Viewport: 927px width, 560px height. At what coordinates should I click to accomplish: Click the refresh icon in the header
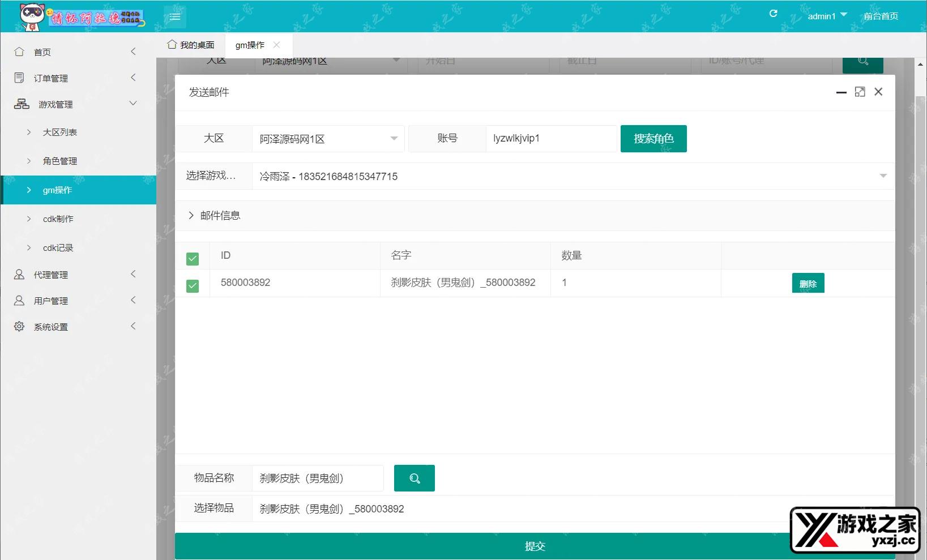[773, 14]
